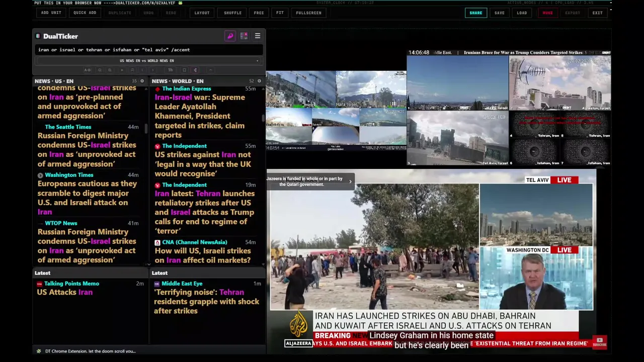Click FIT in the top toolbar
This screenshot has width=644, height=362.
pyautogui.click(x=280, y=13)
